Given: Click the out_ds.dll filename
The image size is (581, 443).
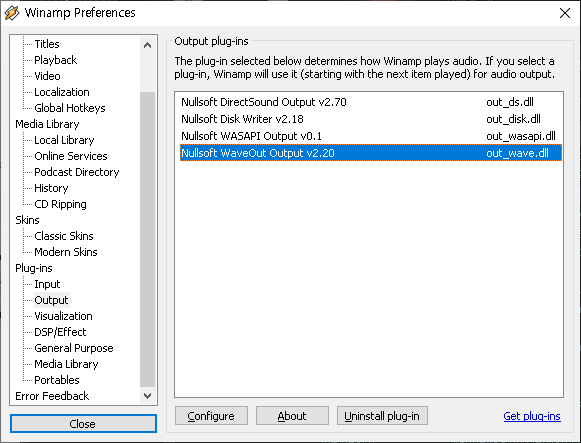Looking at the screenshot, I should [x=510, y=102].
